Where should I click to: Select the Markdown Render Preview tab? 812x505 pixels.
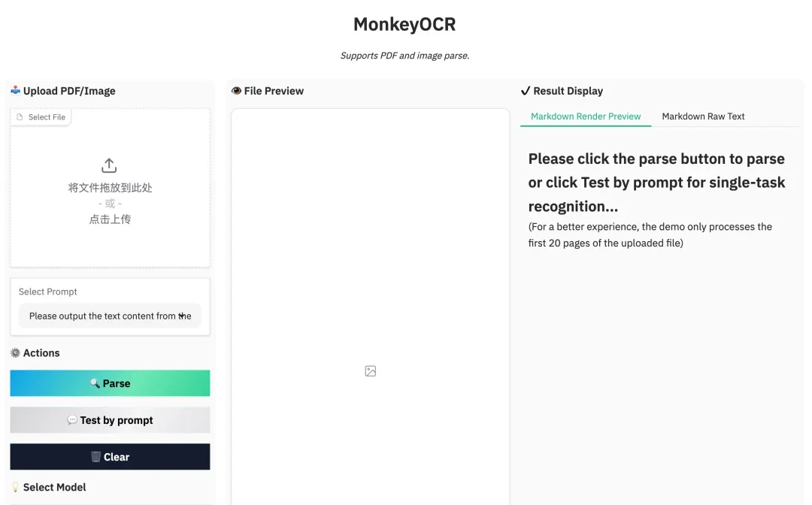586,116
